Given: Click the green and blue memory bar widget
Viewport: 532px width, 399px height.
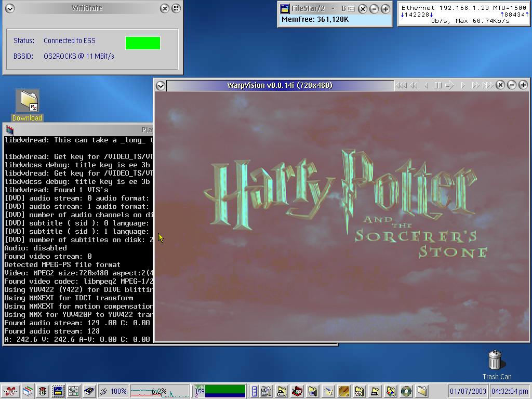Looking at the screenshot, I should (220, 391).
